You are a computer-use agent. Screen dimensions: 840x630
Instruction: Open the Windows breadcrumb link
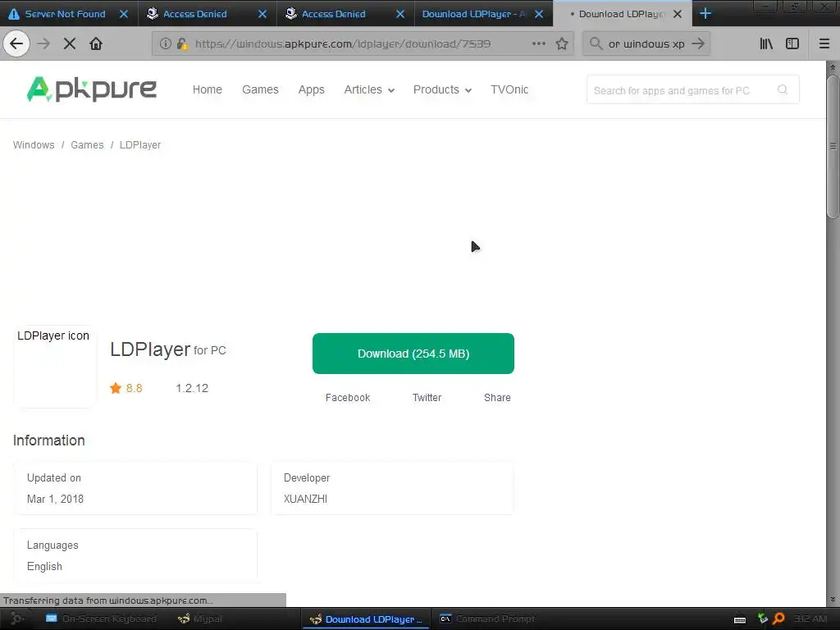coord(34,144)
